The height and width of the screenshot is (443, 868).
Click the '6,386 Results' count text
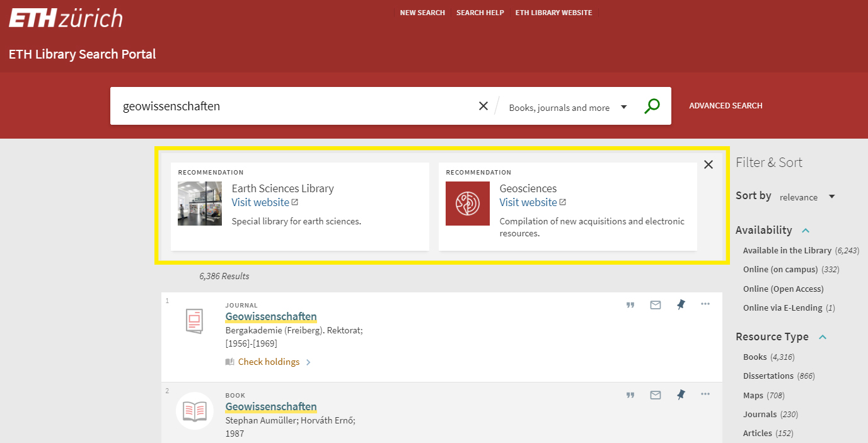224,276
